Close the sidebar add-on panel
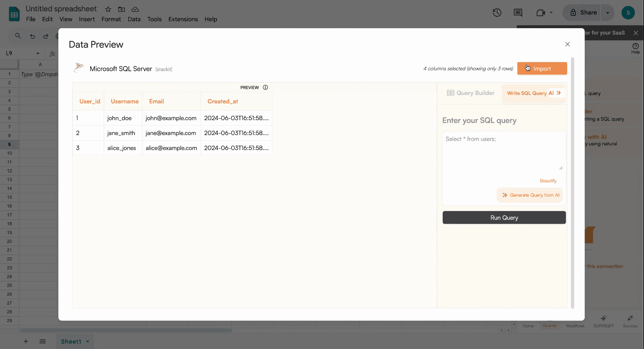The height and width of the screenshot is (349, 644). [x=636, y=33]
